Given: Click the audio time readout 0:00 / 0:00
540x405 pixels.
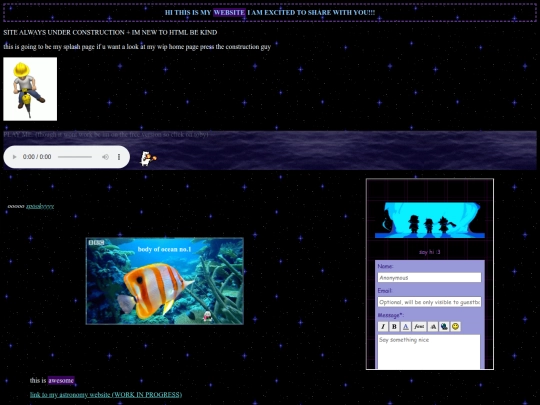Looking at the screenshot, I should 37,157.
